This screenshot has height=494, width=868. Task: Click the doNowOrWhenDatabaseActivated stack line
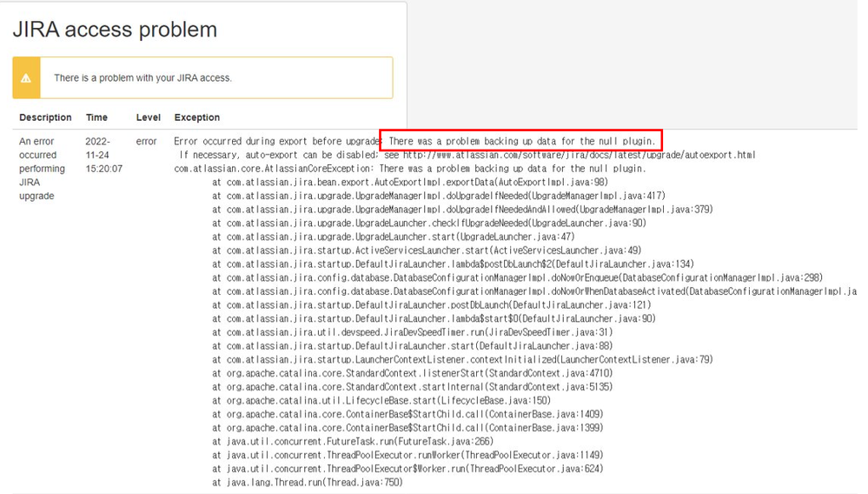[x=534, y=291]
